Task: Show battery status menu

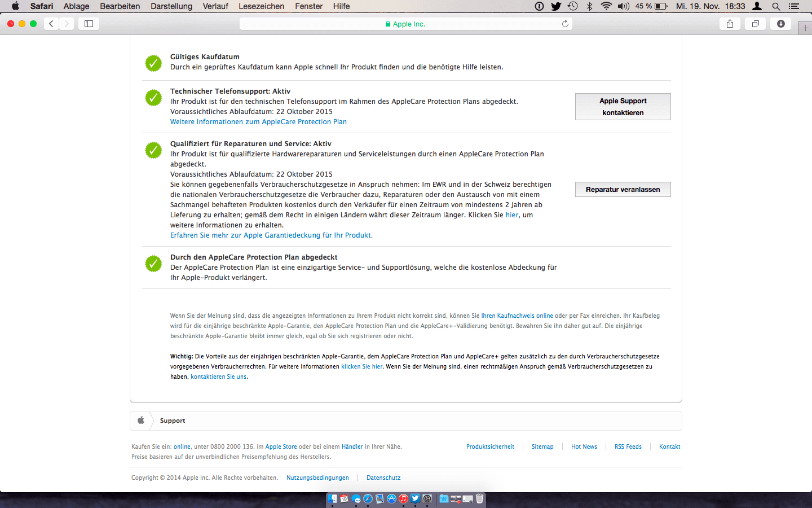Action: (x=651, y=6)
